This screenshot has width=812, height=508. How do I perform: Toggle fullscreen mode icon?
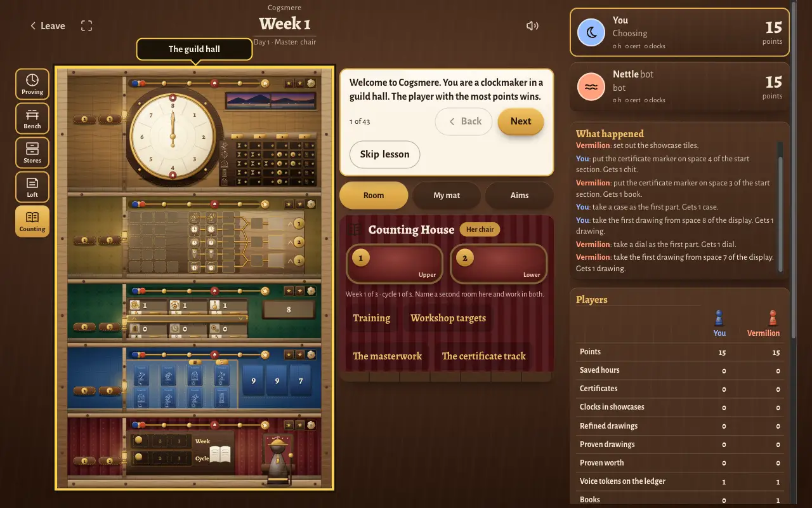[87, 26]
